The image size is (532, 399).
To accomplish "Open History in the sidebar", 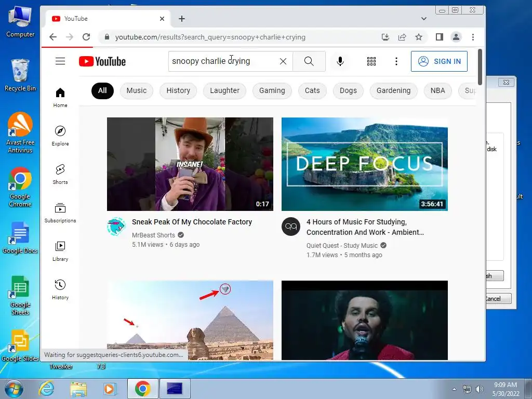I will coord(60,289).
